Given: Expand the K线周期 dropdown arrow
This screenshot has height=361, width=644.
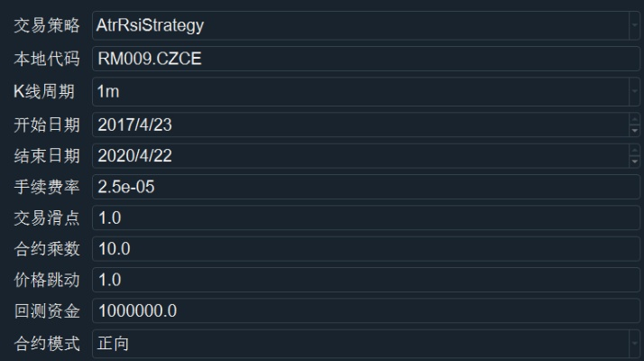Looking at the screenshot, I should (x=634, y=91).
